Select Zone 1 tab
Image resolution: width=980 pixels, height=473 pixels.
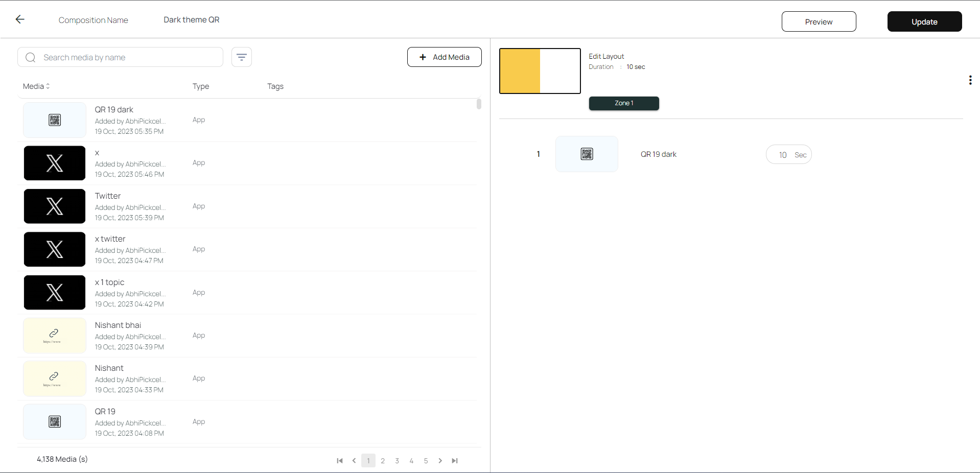click(623, 103)
